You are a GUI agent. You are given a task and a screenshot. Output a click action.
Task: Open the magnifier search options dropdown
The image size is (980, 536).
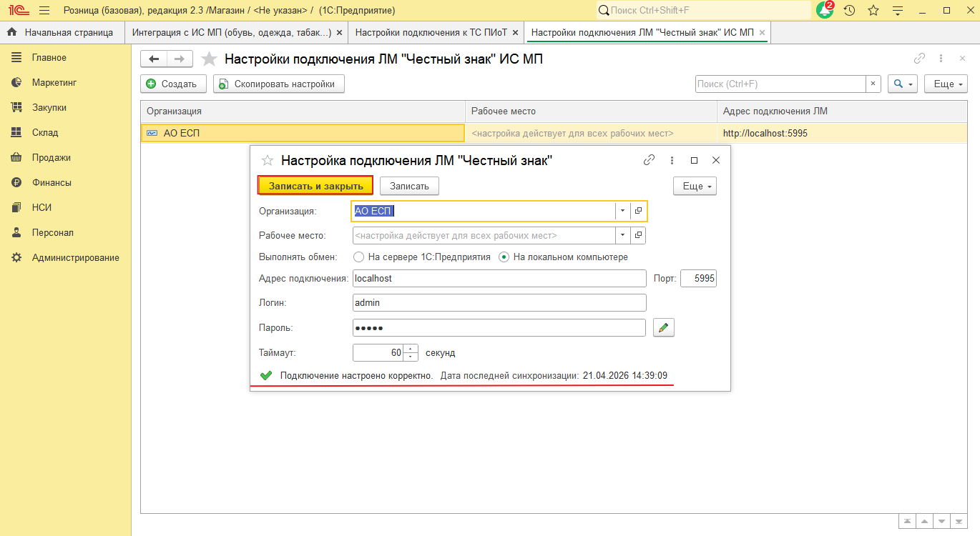(902, 84)
